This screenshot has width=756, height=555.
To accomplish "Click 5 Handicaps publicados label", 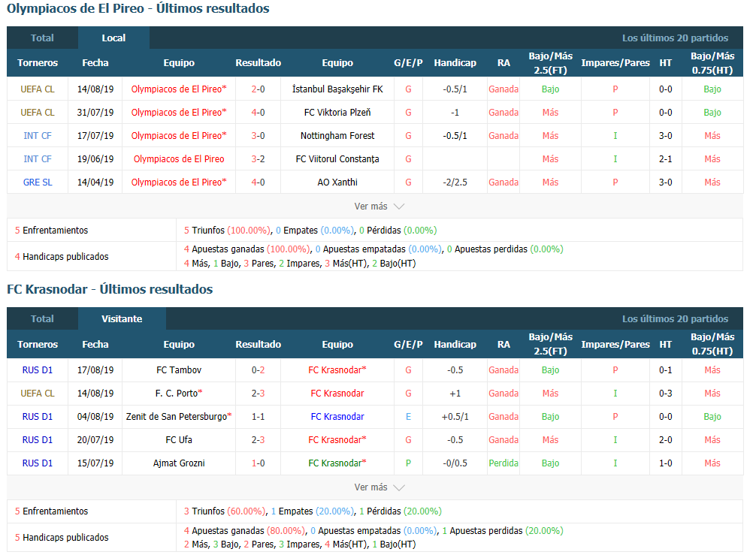I will tap(62, 537).
